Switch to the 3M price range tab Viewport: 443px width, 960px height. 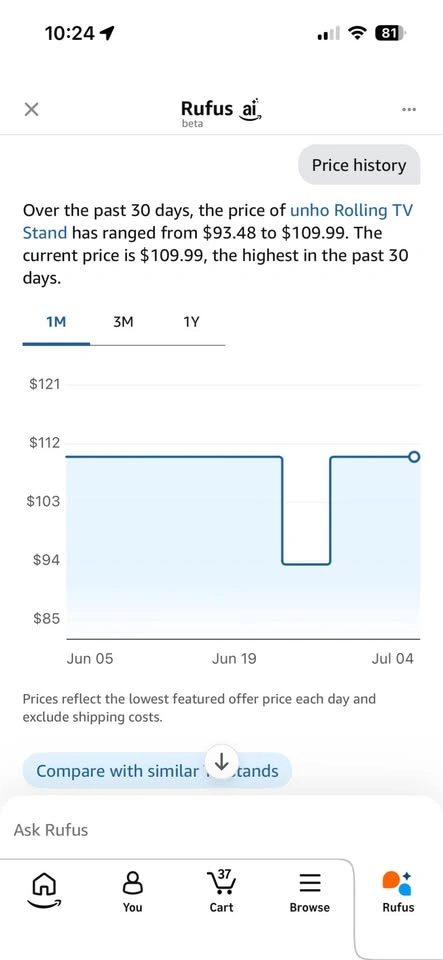point(123,323)
